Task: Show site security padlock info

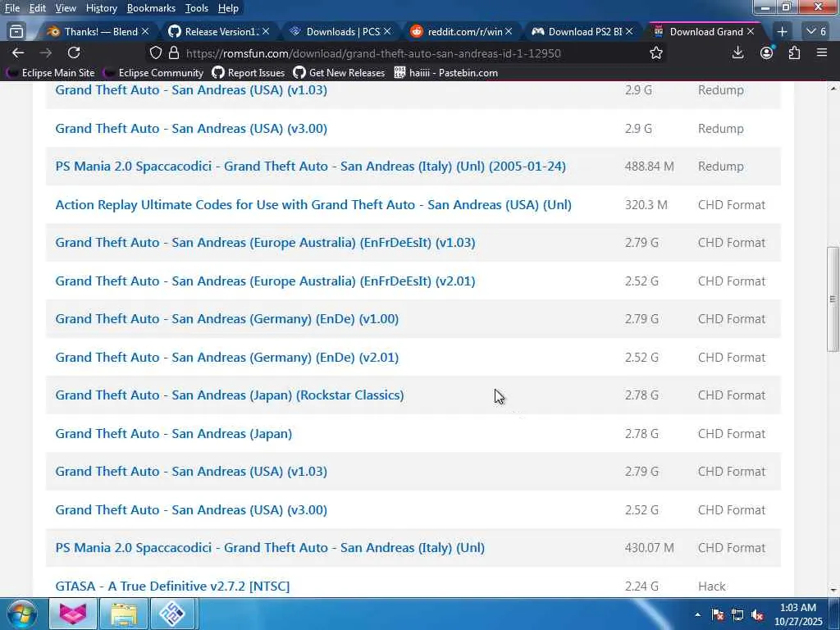Action: [x=174, y=52]
